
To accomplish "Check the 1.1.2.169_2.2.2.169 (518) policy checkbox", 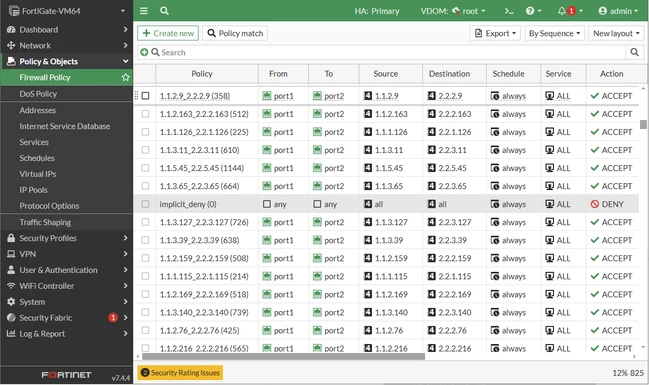I will tap(145, 294).
